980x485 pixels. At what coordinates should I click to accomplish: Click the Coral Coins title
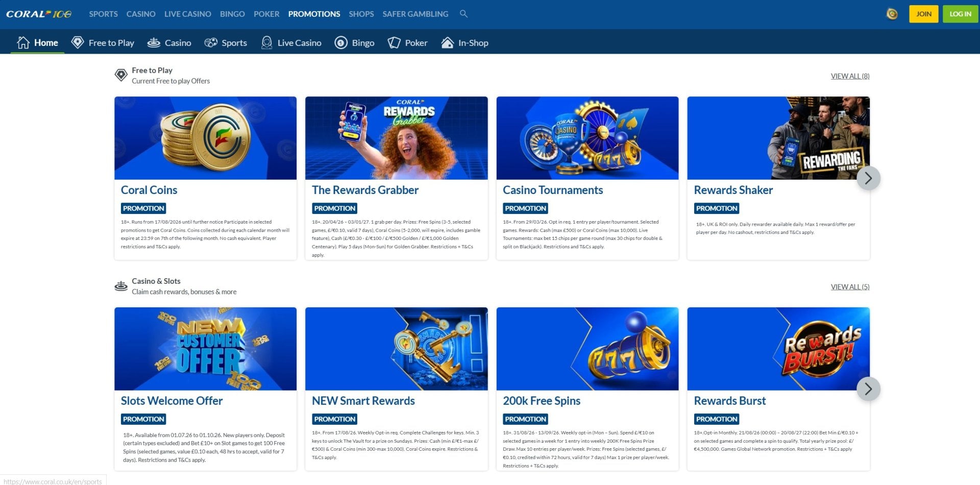(x=149, y=190)
